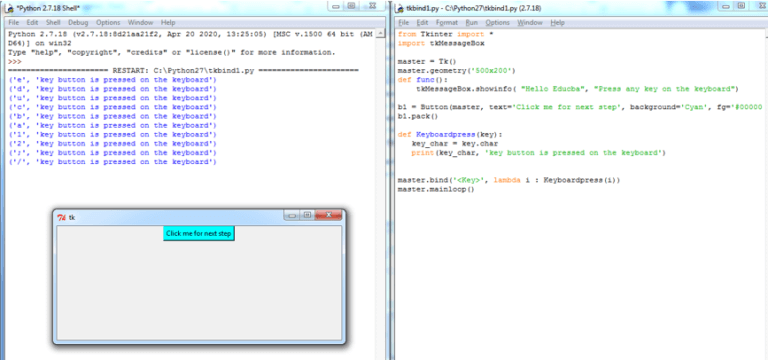Click the master.mainloop() line in the editor

pos(436,190)
